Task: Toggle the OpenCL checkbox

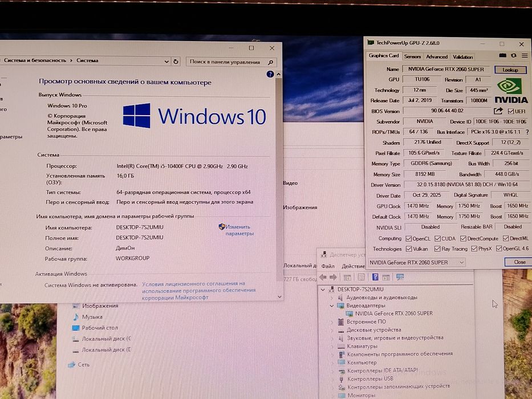Action: coord(409,238)
